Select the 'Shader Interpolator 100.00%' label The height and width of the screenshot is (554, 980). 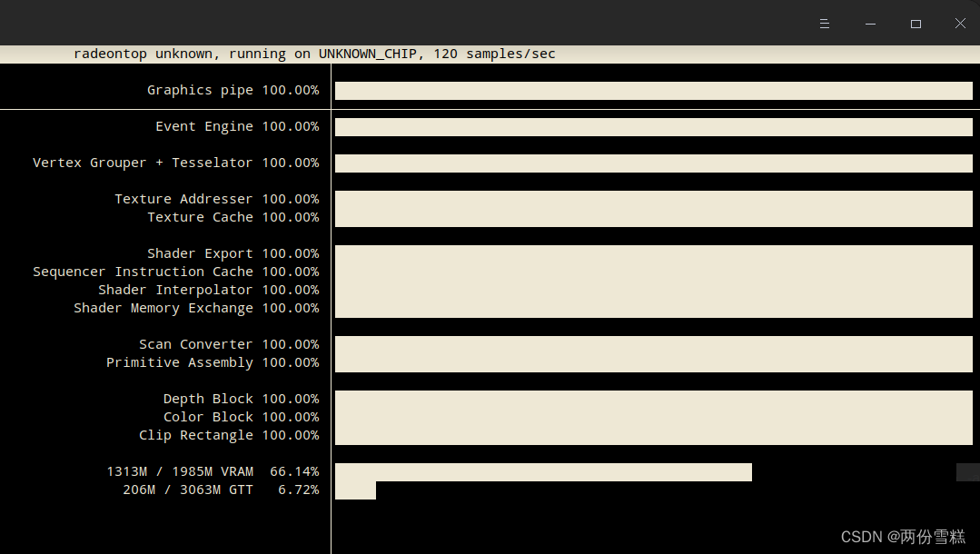pyautogui.click(x=209, y=290)
